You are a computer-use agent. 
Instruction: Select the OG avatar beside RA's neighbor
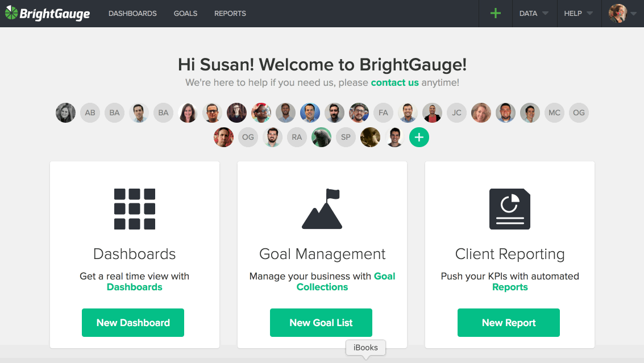point(248,137)
